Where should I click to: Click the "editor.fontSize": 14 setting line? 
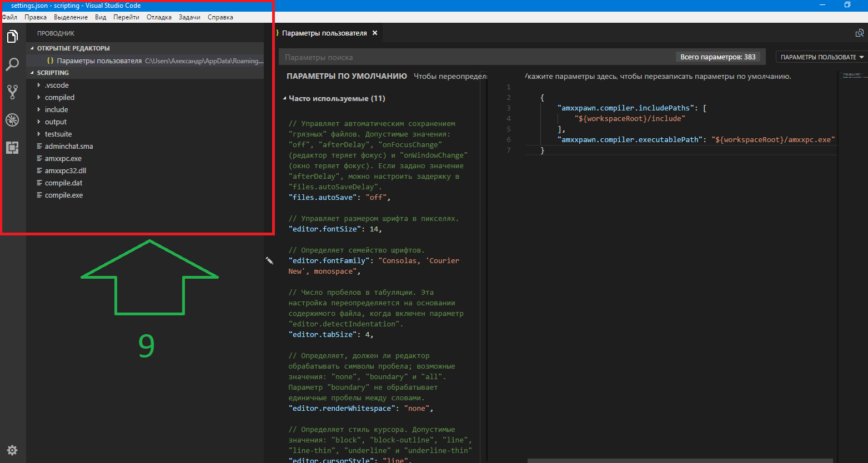335,229
